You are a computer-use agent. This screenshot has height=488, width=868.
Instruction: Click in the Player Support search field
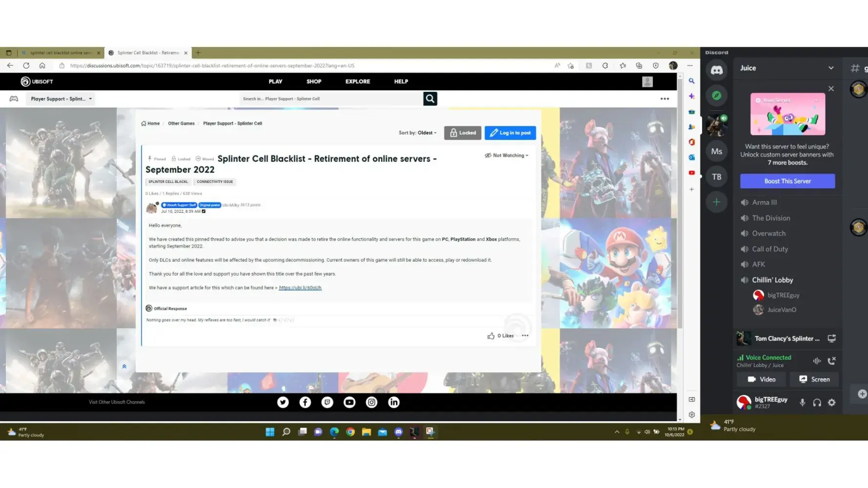pyautogui.click(x=331, y=99)
